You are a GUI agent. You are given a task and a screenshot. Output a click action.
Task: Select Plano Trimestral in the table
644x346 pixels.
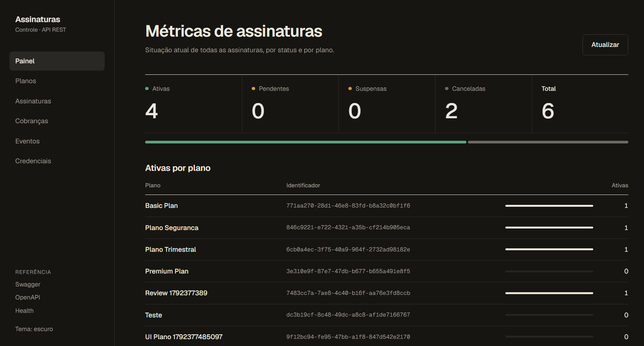coord(171,249)
